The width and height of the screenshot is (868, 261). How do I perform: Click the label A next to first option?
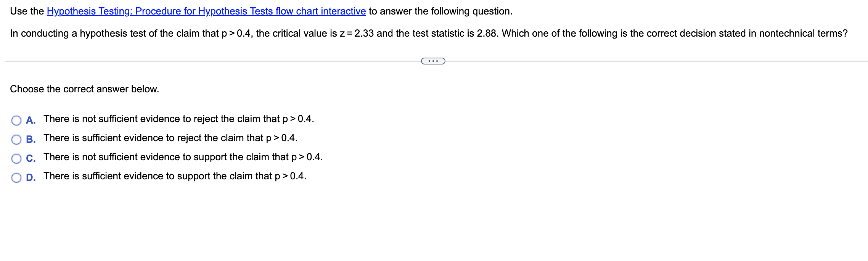click(x=30, y=120)
